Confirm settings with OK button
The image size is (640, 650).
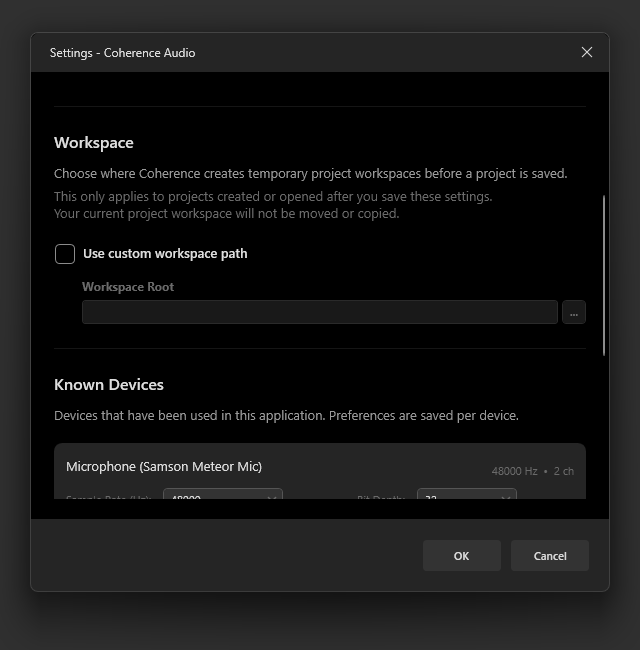click(x=462, y=555)
